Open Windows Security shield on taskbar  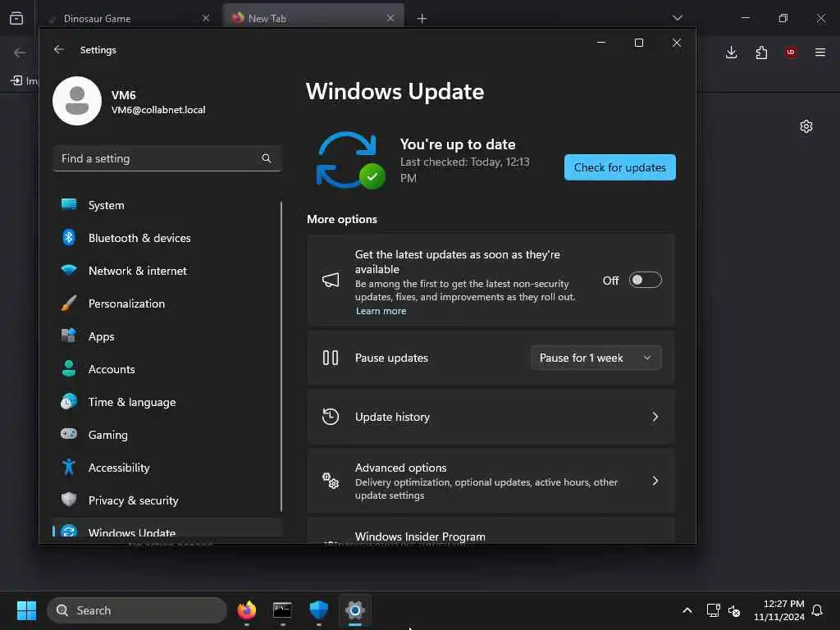click(319, 610)
